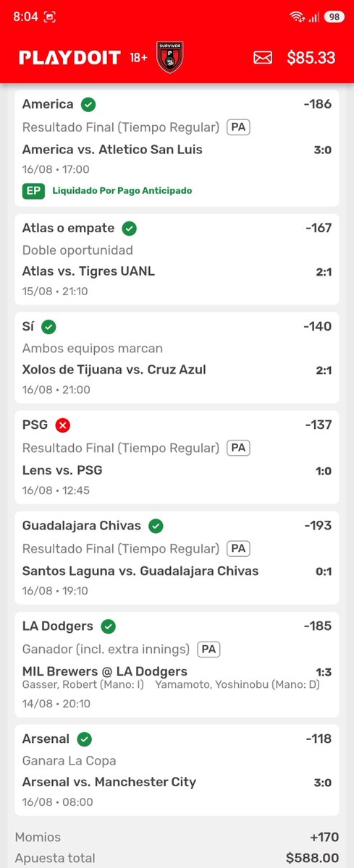The image size is (354, 868).
Task: Tap the red X next to PSG
Action: point(63,425)
